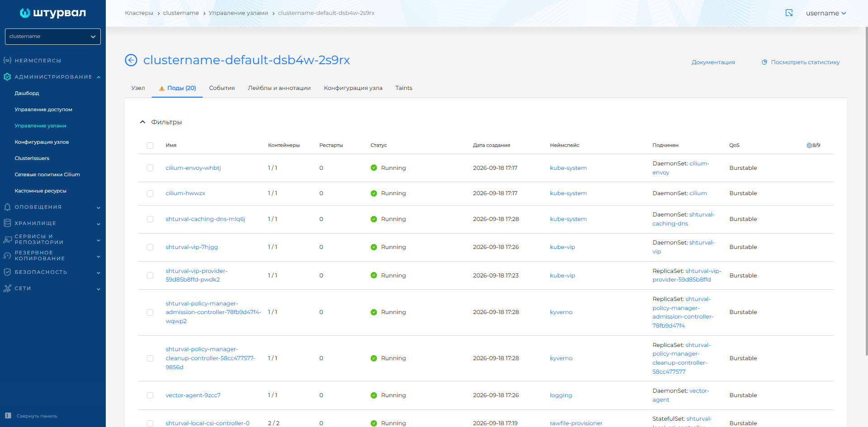This screenshot has height=427, width=868.
Task: Expand the Оповещения section chevron
Action: click(x=99, y=207)
